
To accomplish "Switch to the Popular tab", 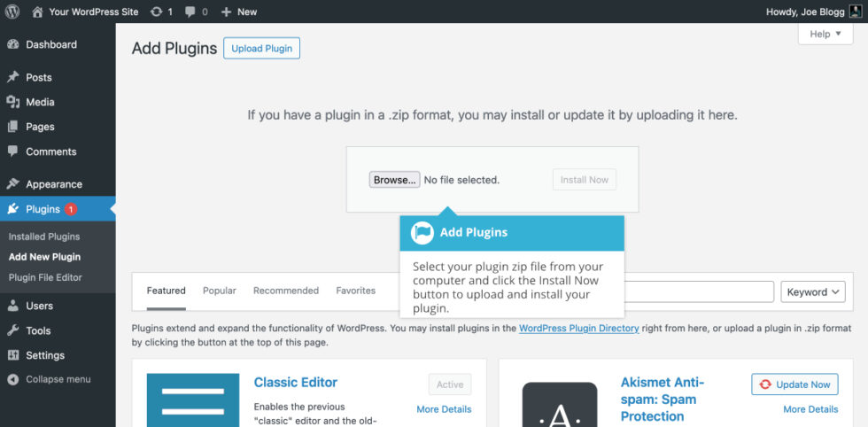I will pos(220,291).
